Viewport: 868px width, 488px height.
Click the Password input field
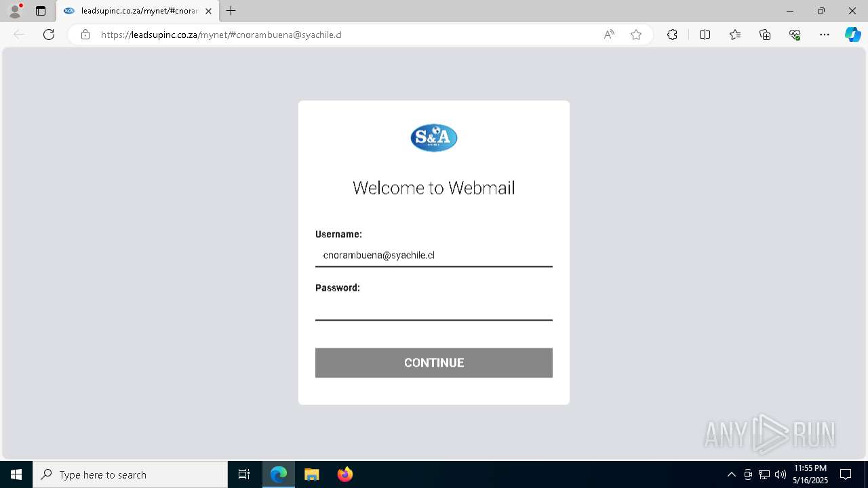click(x=434, y=309)
